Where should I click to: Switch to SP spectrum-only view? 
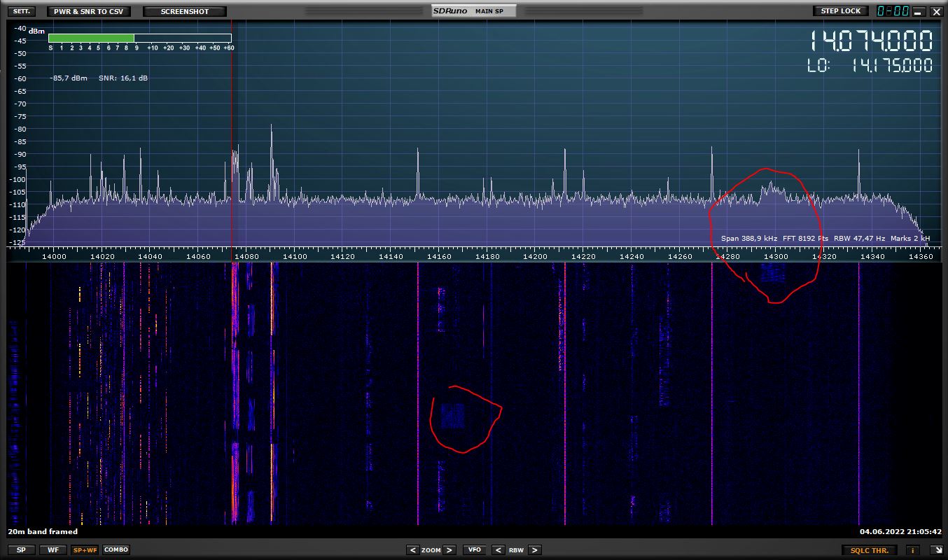click(21, 550)
